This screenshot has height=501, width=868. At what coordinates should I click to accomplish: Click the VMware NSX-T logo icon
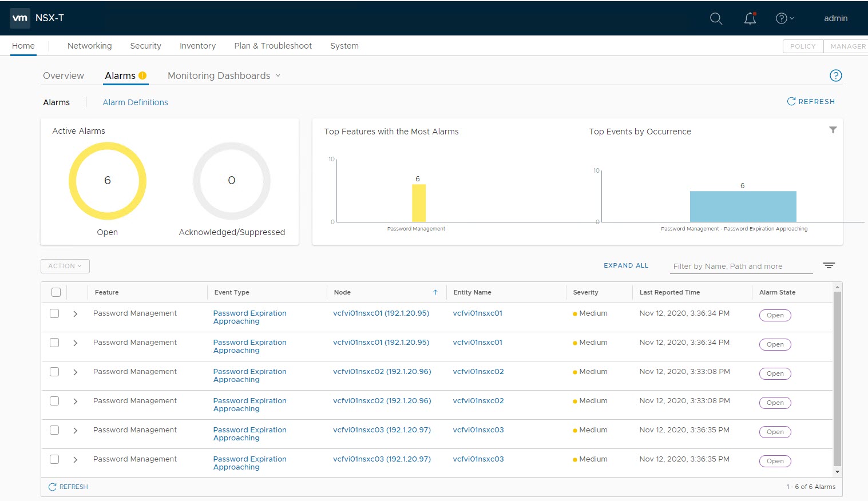pos(20,18)
